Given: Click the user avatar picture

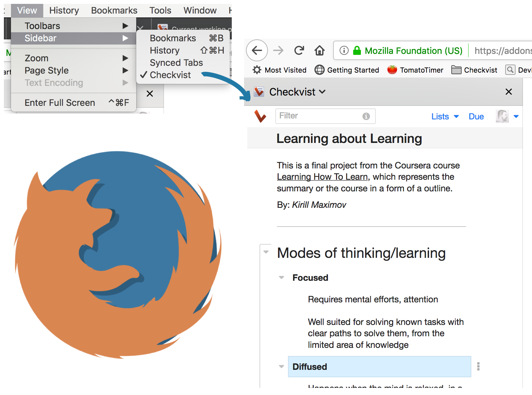Looking at the screenshot, I should click(502, 116).
